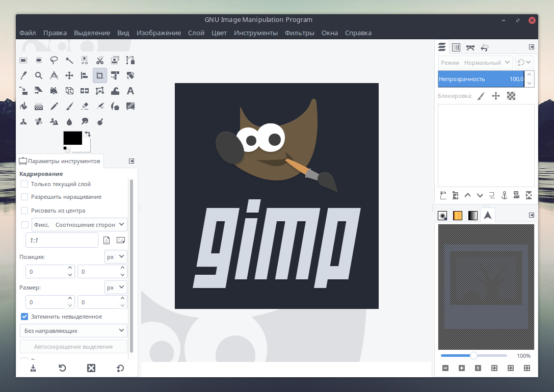Pick the Fuzzy Select magic wand tool
The height and width of the screenshot is (392, 554).
[69, 61]
